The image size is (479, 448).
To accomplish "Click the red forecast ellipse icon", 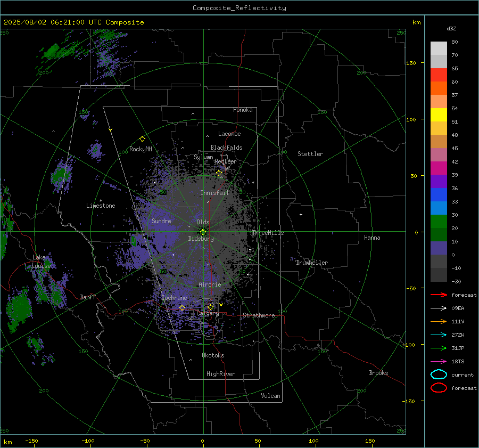I will pos(439,388).
